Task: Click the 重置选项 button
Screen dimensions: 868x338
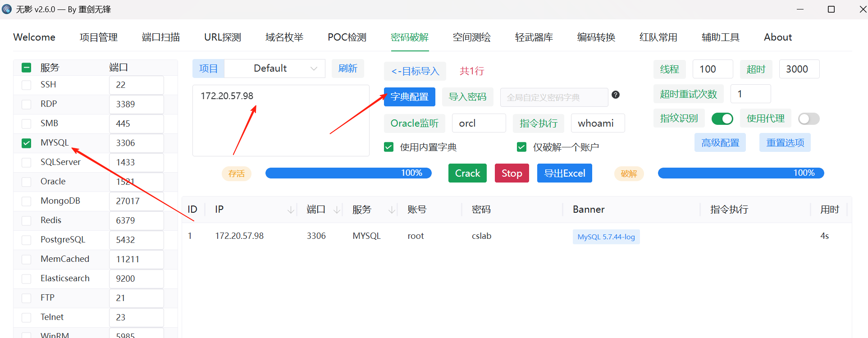Action: coord(785,142)
